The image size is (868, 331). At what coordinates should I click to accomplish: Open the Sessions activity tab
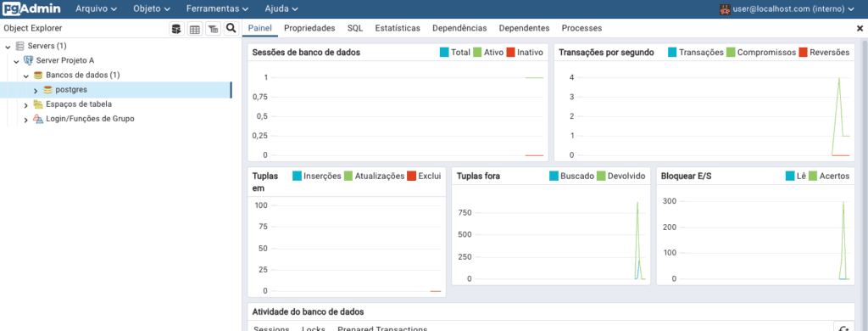tap(271, 328)
